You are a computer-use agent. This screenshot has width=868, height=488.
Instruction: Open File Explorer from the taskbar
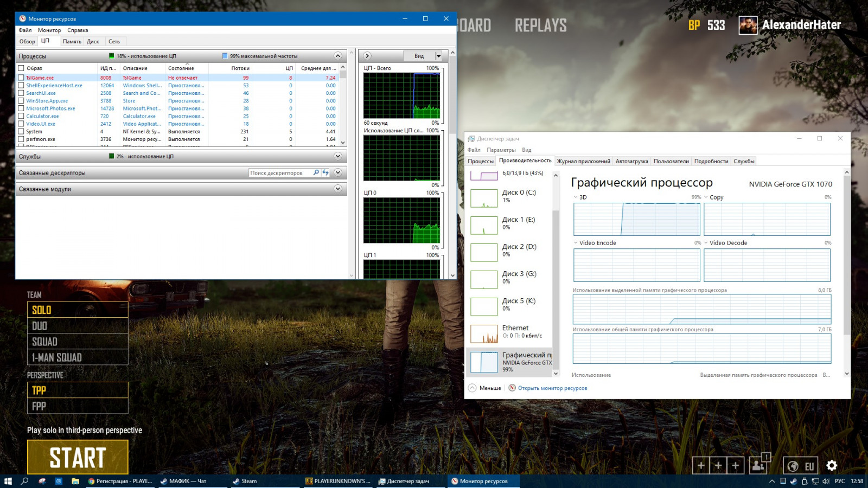coord(75,481)
